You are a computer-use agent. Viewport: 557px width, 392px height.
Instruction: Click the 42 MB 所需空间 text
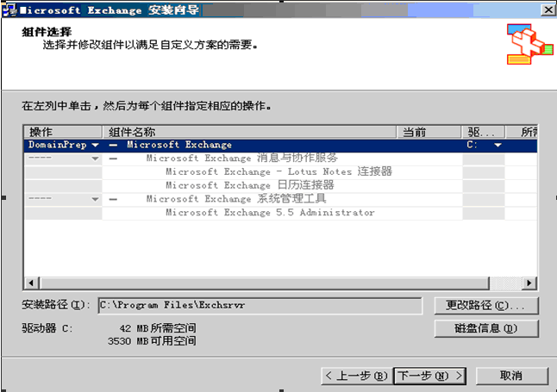click(158, 328)
